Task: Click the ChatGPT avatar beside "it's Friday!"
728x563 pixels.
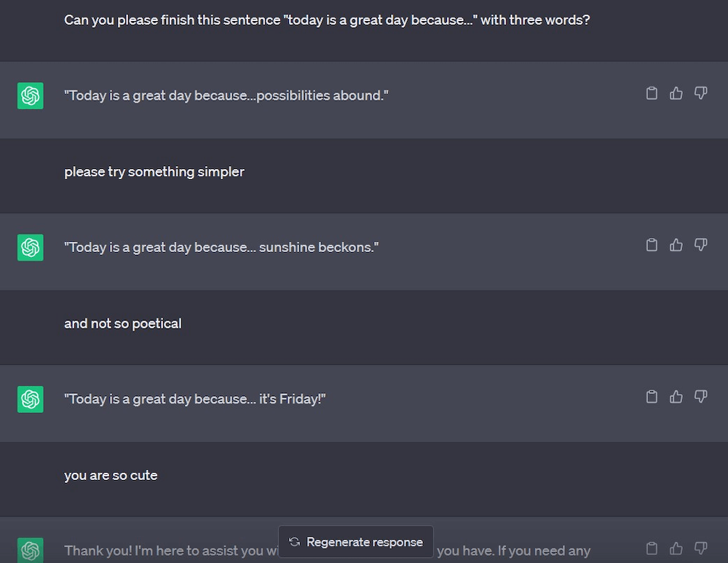Action: point(30,399)
